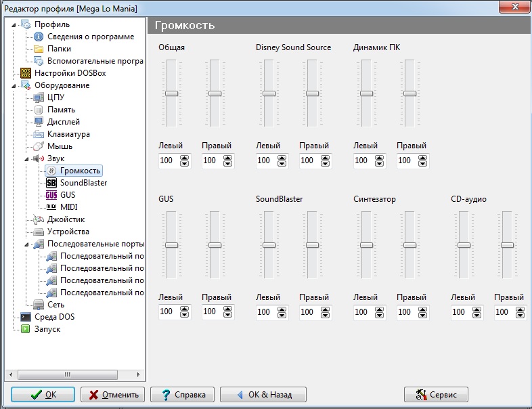Click the folder icon next to Папки
Screen dimensions: 532x409
coord(39,49)
